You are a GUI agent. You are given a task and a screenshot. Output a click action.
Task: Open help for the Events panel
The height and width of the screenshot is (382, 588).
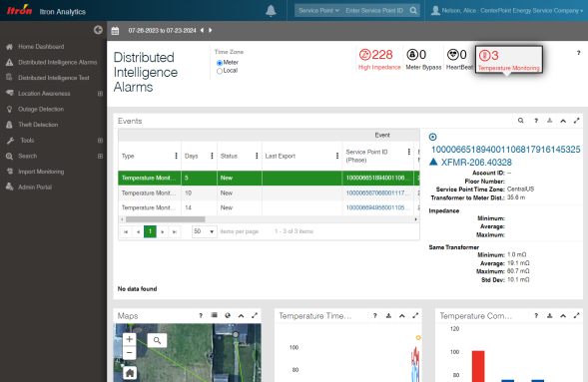536,121
